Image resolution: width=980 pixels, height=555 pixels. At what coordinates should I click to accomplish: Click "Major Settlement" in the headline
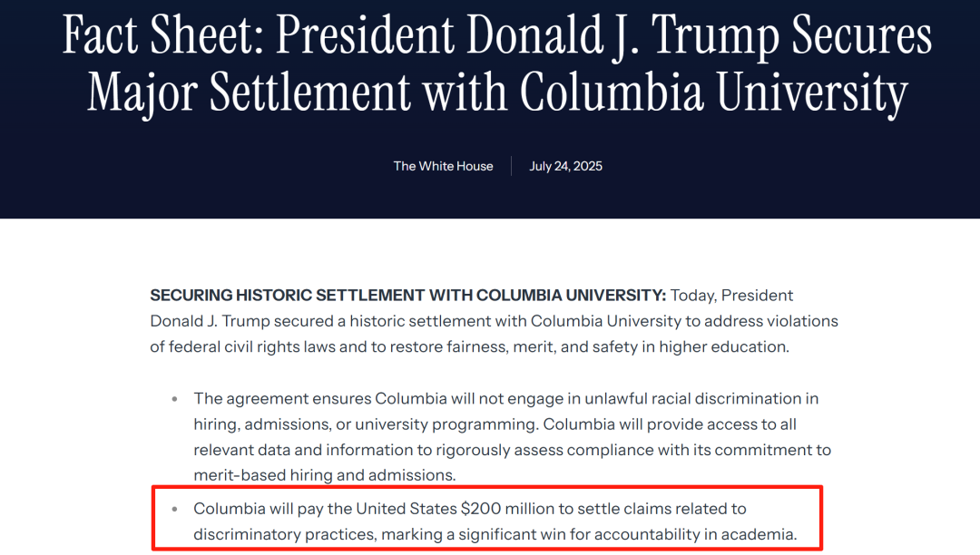(x=248, y=93)
